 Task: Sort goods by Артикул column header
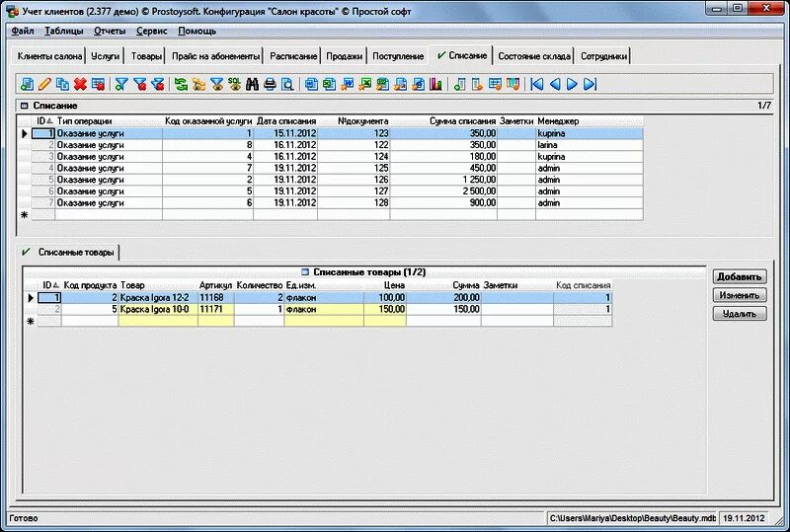coord(215,285)
